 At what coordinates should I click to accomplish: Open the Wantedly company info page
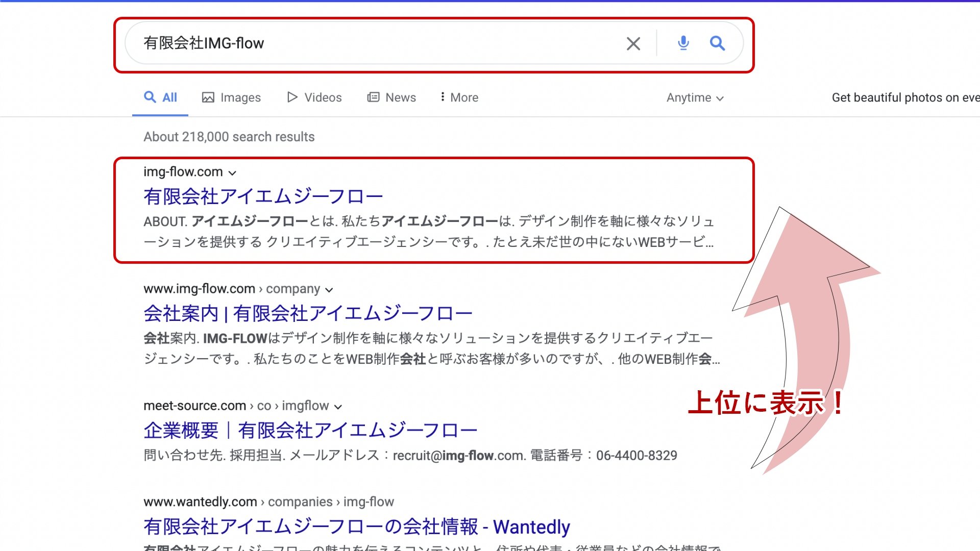[356, 527]
